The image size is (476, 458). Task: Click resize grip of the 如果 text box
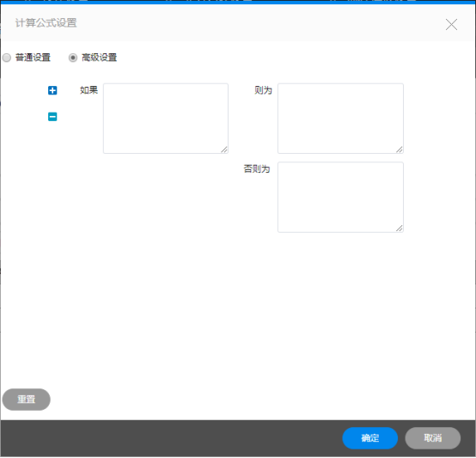224,150
